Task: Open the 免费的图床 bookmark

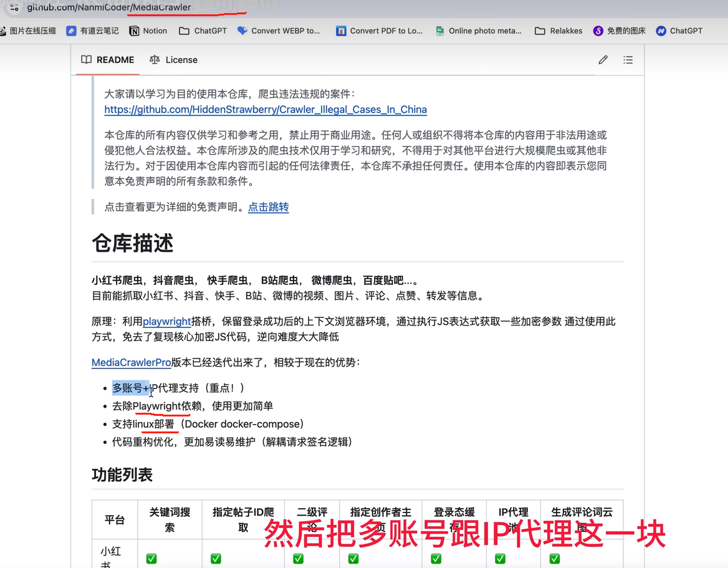Action: pyautogui.click(x=620, y=31)
